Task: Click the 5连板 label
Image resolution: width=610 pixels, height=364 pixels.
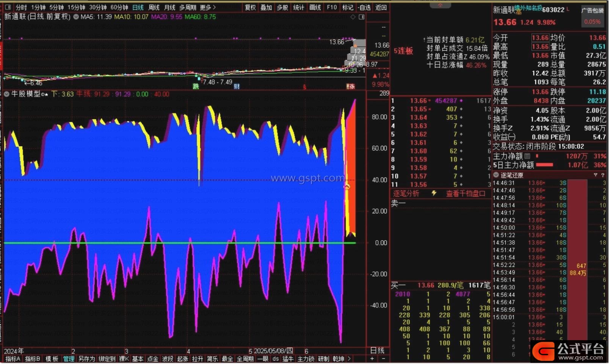Action: [x=403, y=51]
